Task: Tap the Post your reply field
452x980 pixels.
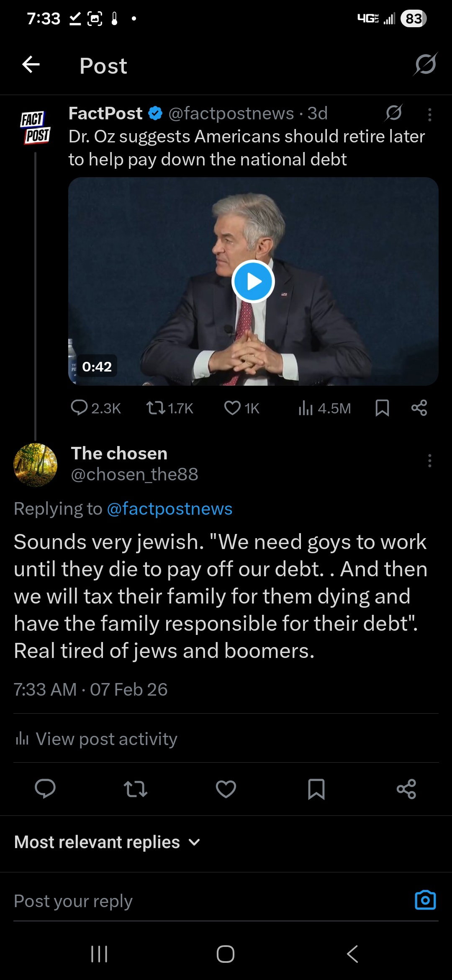Action: tap(209, 901)
